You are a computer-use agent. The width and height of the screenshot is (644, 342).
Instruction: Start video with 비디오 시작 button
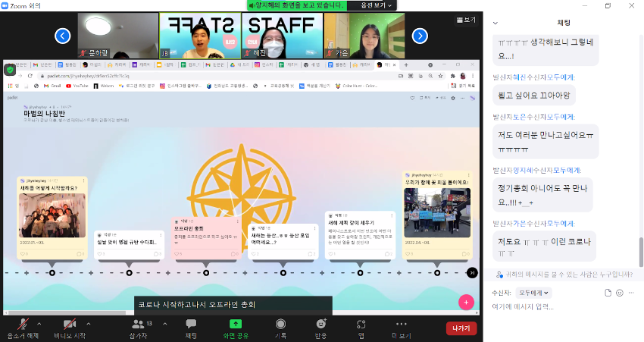(70, 328)
